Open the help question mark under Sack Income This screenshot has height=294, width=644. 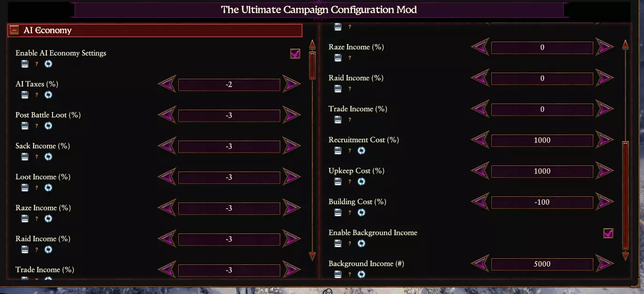pos(37,157)
